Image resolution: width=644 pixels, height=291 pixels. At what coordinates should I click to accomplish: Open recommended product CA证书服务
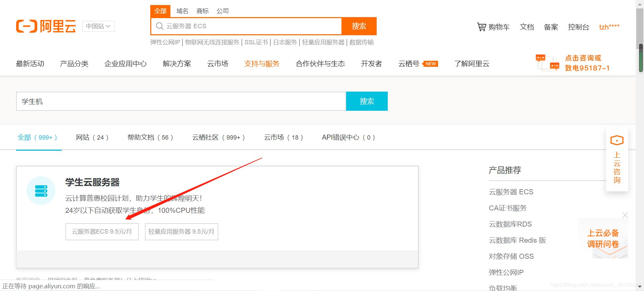click(x=508, y=208)
